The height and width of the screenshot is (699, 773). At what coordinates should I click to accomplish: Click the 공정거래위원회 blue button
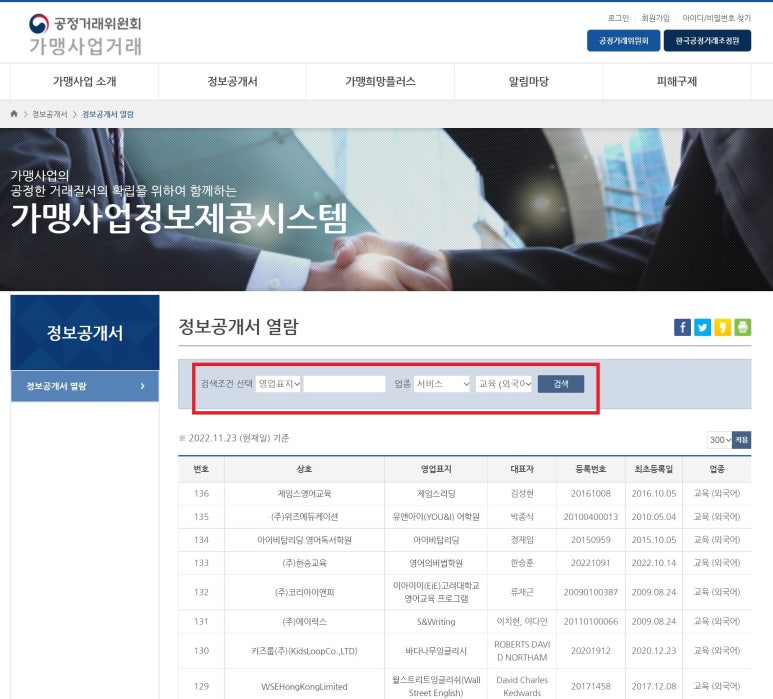(623, 40)
